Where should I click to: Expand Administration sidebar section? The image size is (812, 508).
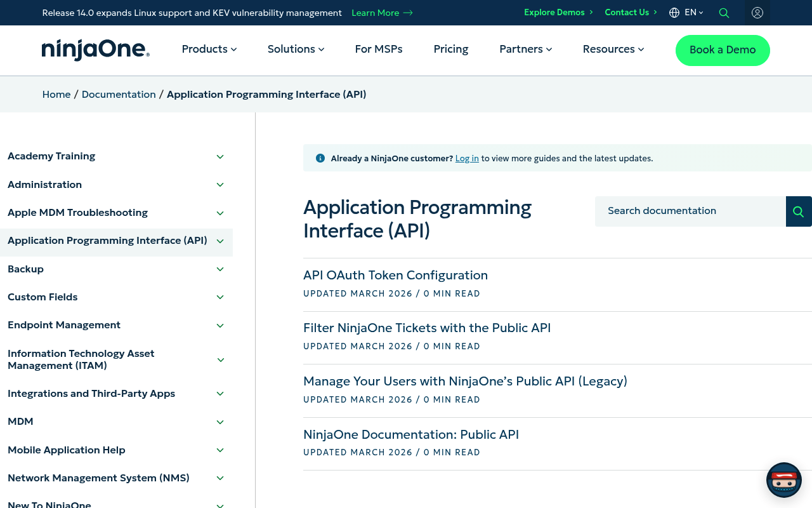tap(220, 185)
